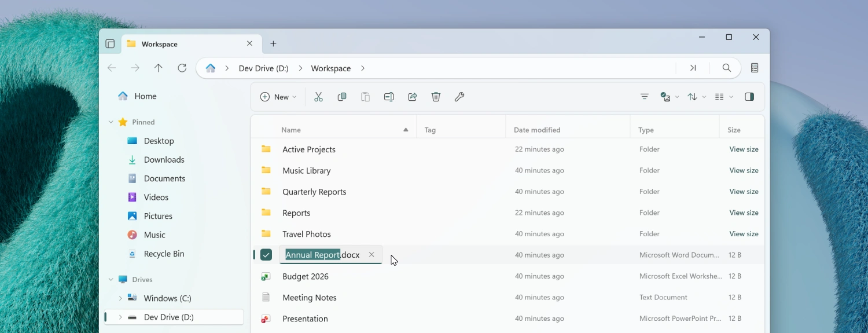Click View size for Quarterly Reports
The height and width of the screenshot is (333, 868).
[744, 192]
